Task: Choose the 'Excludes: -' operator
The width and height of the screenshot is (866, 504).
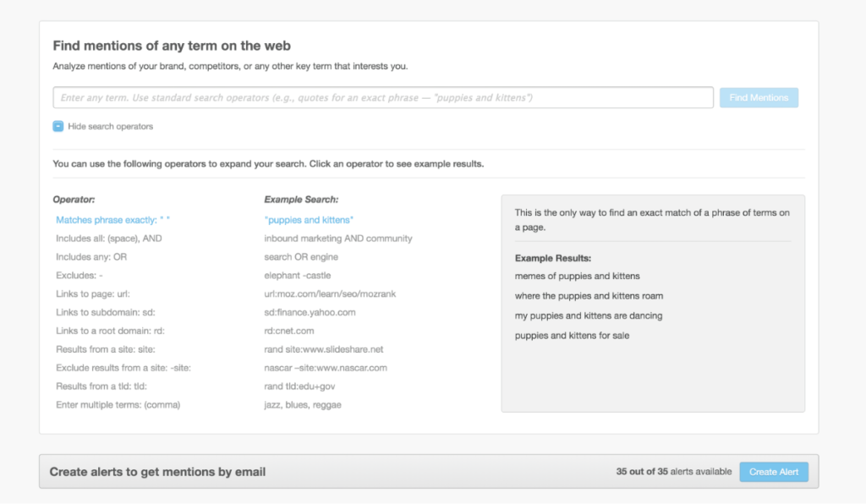Action: coord(79,276)
